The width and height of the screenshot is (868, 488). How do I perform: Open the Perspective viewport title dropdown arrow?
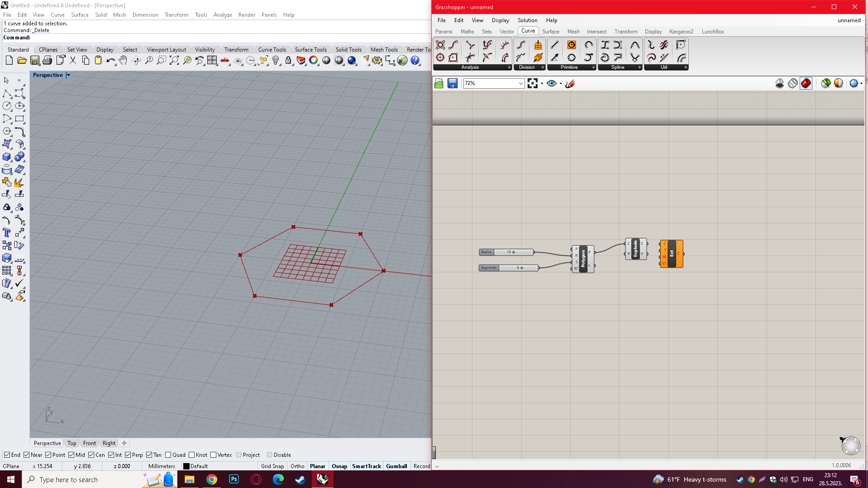(68, 75)
